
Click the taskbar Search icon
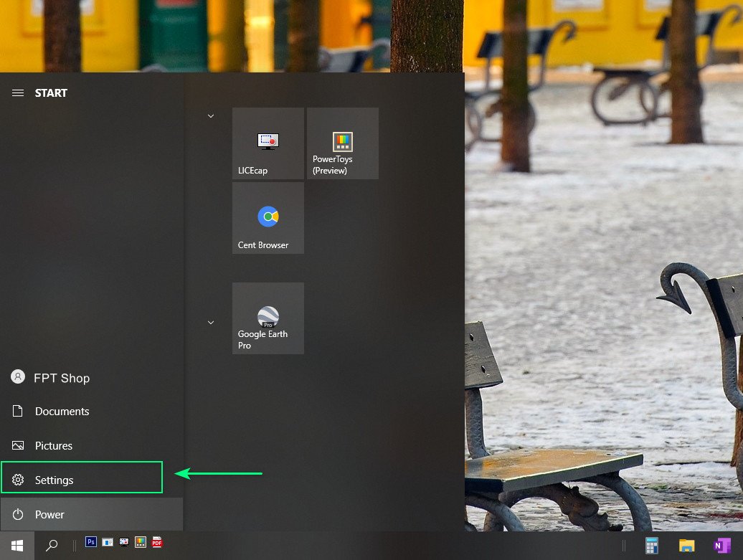[51, 546]
